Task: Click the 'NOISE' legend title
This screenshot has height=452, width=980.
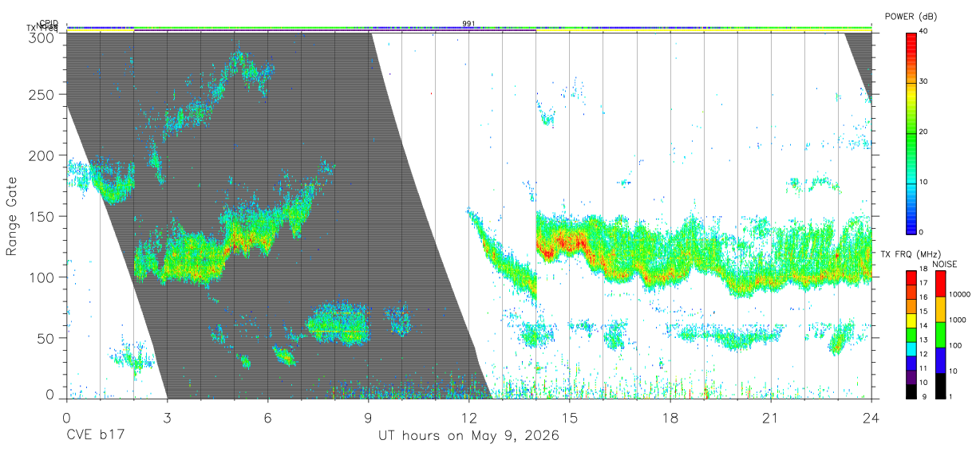Action: (944, 264)
